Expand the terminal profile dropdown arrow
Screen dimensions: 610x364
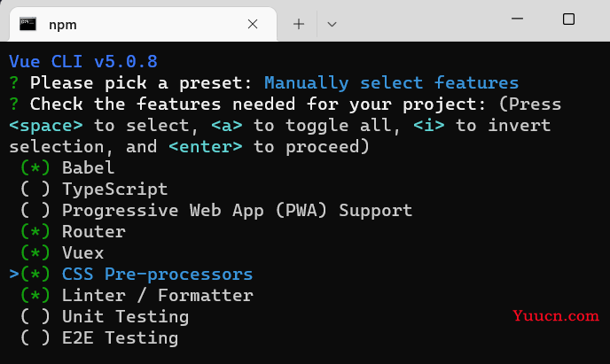(x=332, y=25)
